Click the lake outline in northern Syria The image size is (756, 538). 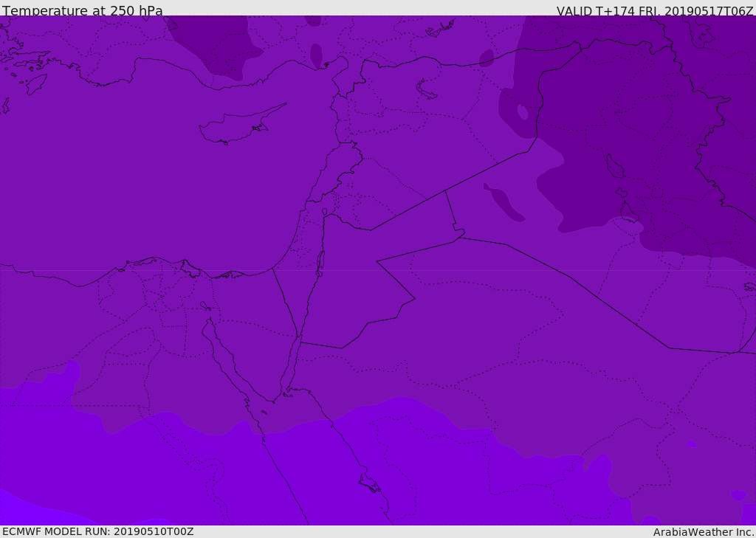click(426, 89)
